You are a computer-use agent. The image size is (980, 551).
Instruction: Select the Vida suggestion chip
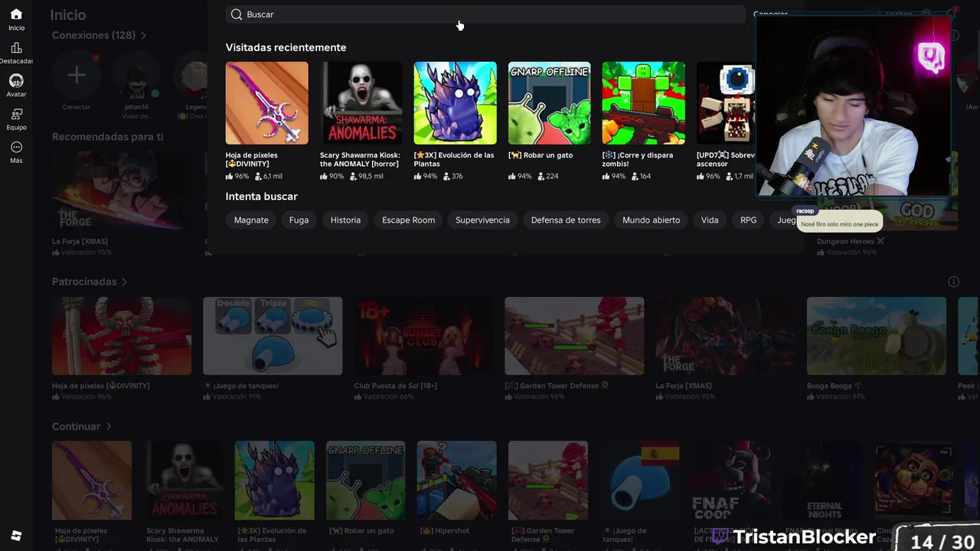[x=710, y=220]
